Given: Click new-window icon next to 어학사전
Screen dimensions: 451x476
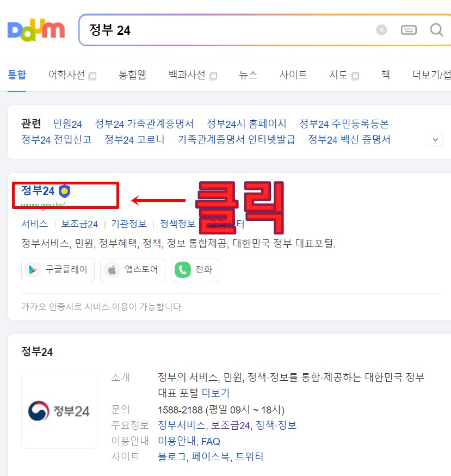Looking at the screenshot, I should [92, 76].
